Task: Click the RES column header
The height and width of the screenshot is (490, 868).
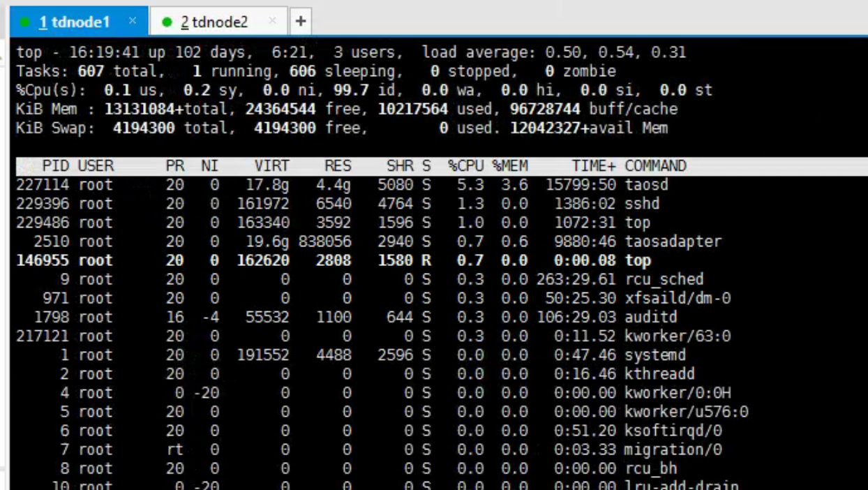Action: [x=338, y=166]
